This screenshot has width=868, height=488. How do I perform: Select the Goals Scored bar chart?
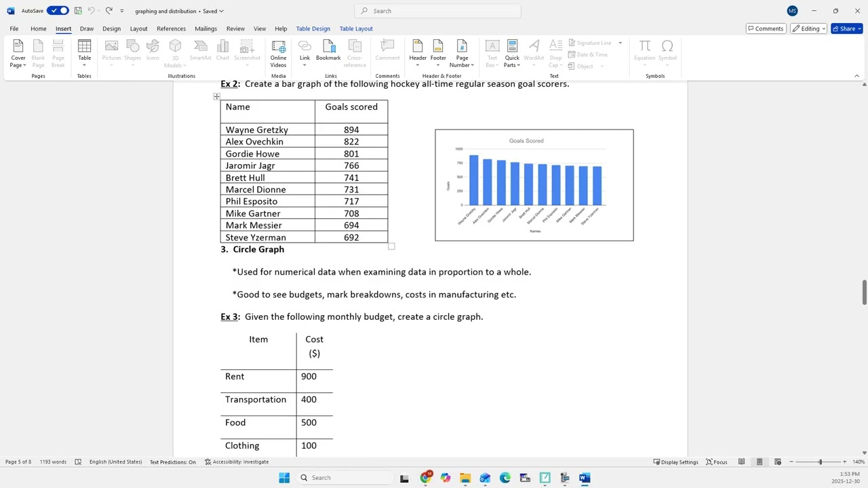(x=534, y=185)
